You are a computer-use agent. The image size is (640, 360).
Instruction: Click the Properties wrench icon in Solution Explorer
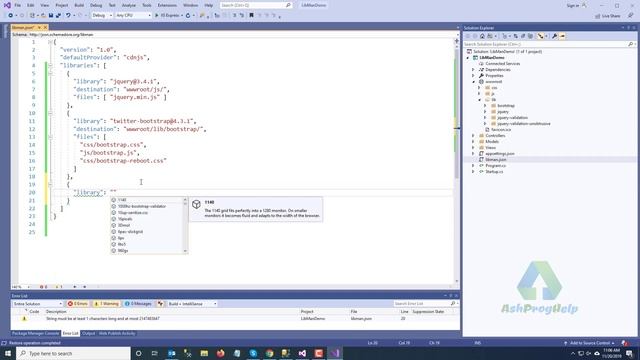[554, 36]
